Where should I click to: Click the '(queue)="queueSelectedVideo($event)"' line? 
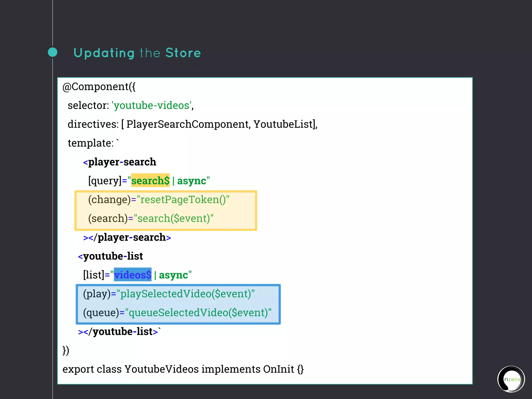(177, 312)
